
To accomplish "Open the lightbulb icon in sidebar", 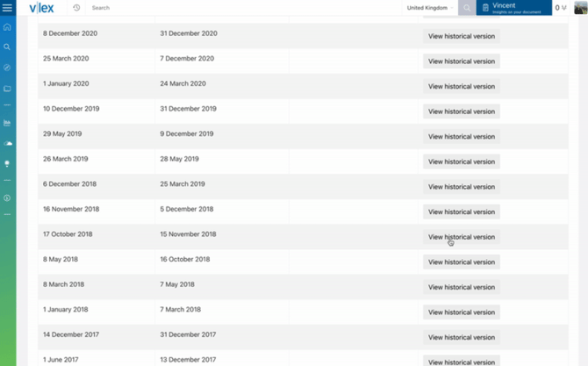I will (7, 163).
